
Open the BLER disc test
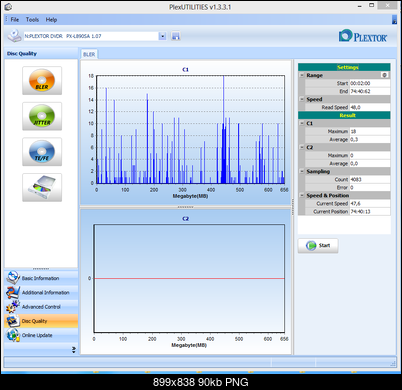42,80
